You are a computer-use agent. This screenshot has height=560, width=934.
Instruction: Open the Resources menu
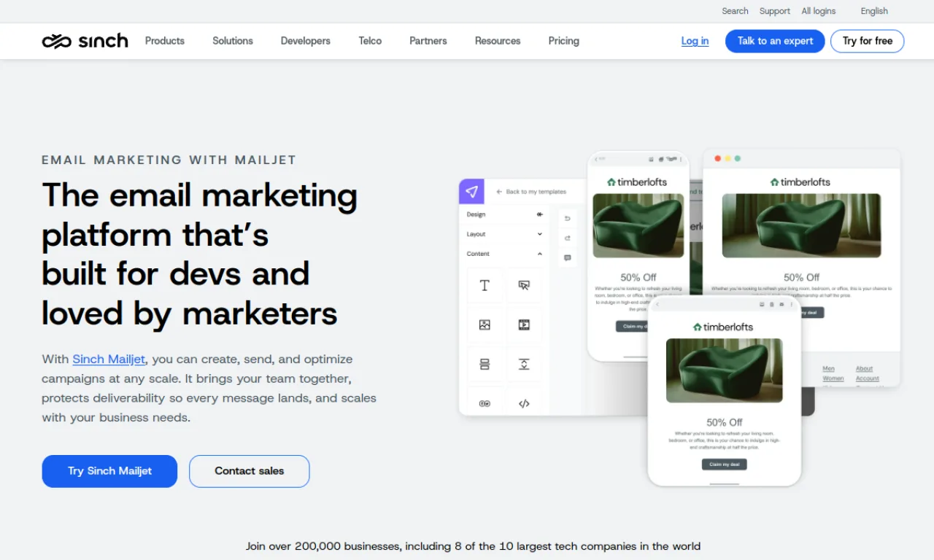pos(498,41)
